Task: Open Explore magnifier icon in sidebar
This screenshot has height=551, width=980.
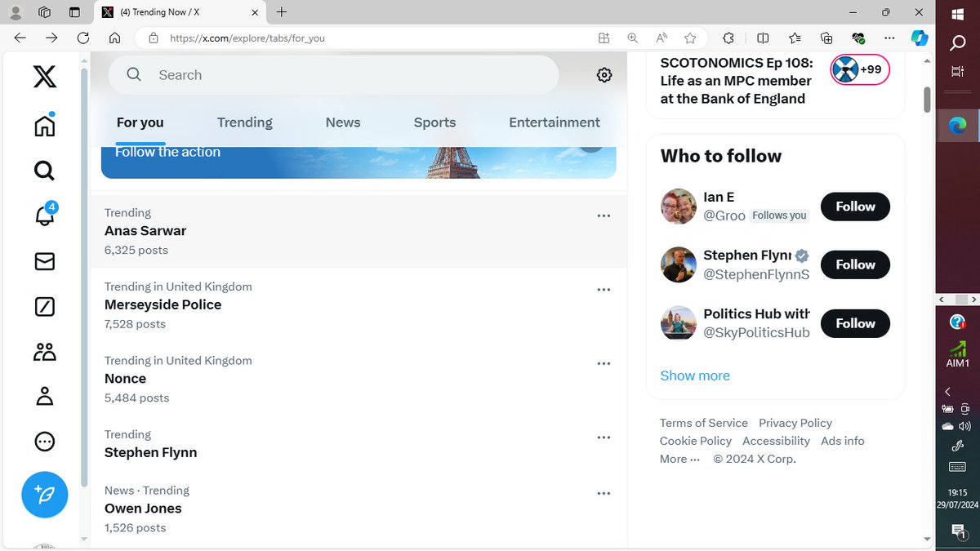Action: coord(45,171)
